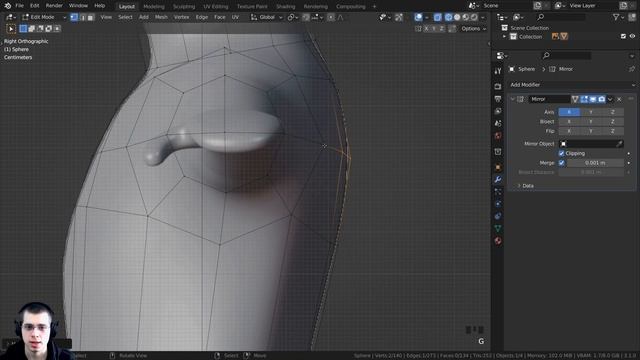The height and width of the screenshot is (360, 640).
Task: Toggle X-ray view icon
Action: tap(438, 17)
